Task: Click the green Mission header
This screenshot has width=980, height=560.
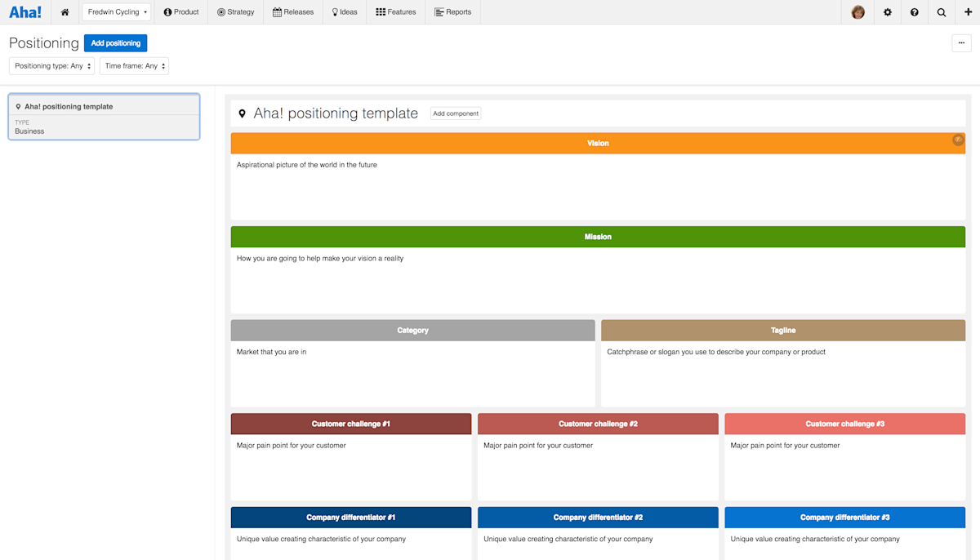Action: coord(598,237)
